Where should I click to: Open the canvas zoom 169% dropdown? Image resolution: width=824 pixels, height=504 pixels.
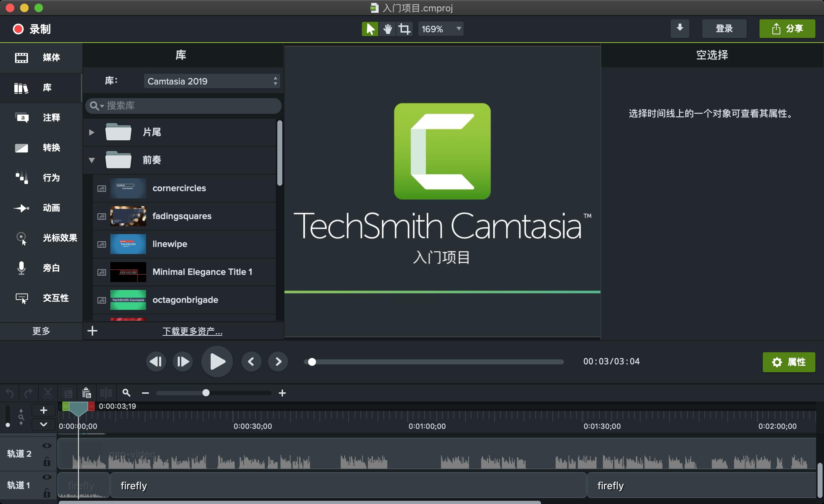click(x=441, y=29)
